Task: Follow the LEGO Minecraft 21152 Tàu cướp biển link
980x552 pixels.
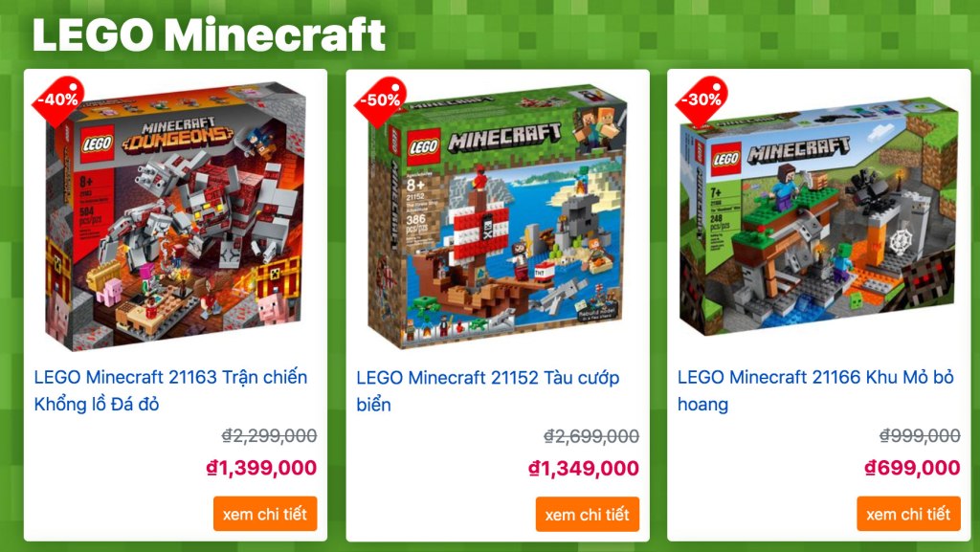Action: [487, 391]
